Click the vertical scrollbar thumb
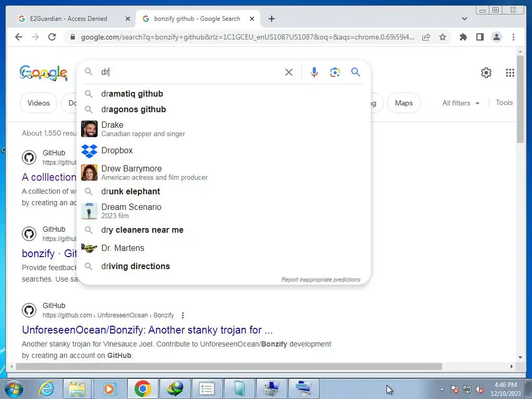Image resolution: width=532 pixels, height=399 pixels. [520, 98]
